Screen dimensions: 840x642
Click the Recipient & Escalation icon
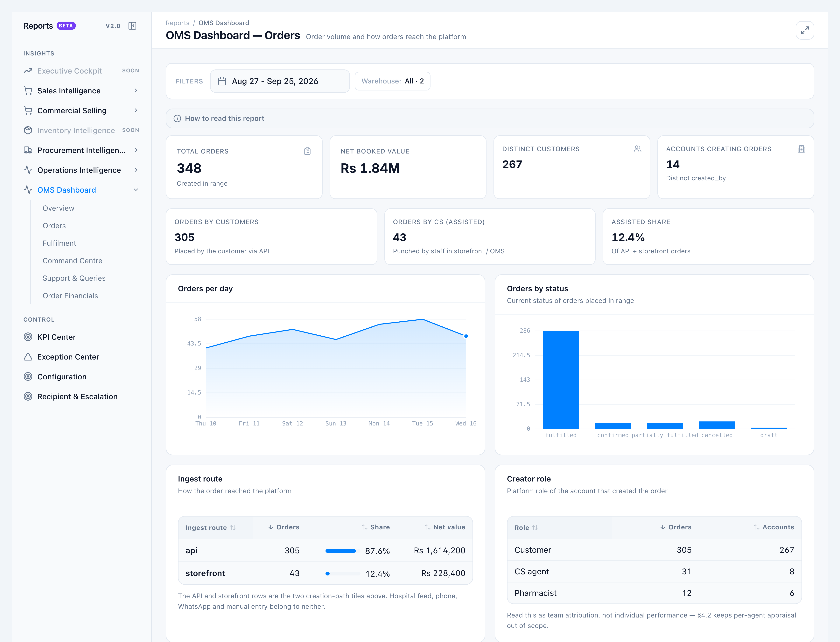(28, 397)
